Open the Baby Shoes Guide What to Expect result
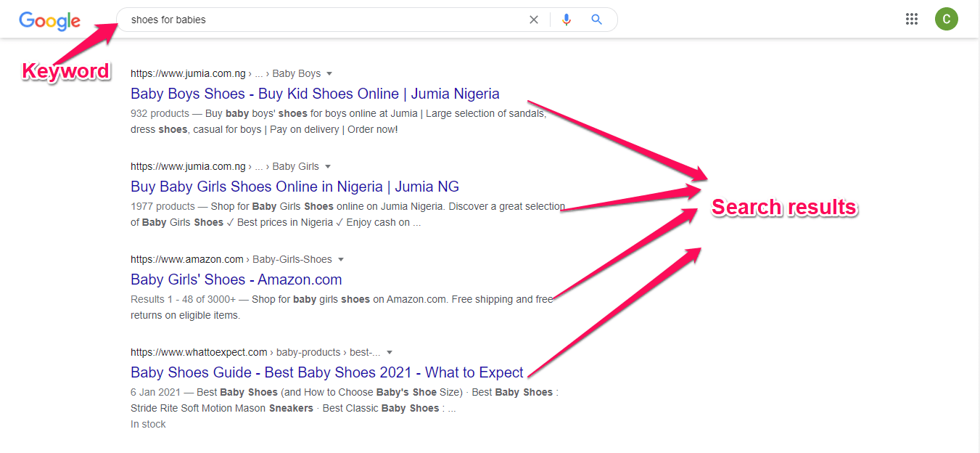 coord(326,372)
